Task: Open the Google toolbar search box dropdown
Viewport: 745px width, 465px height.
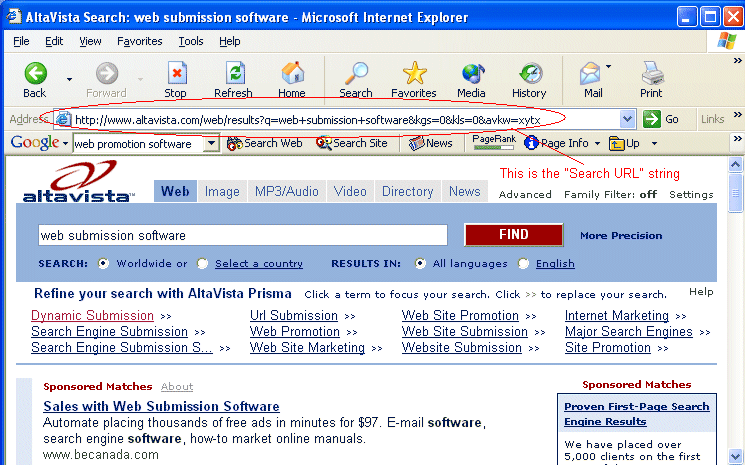Action: click(x=211, y=143)
